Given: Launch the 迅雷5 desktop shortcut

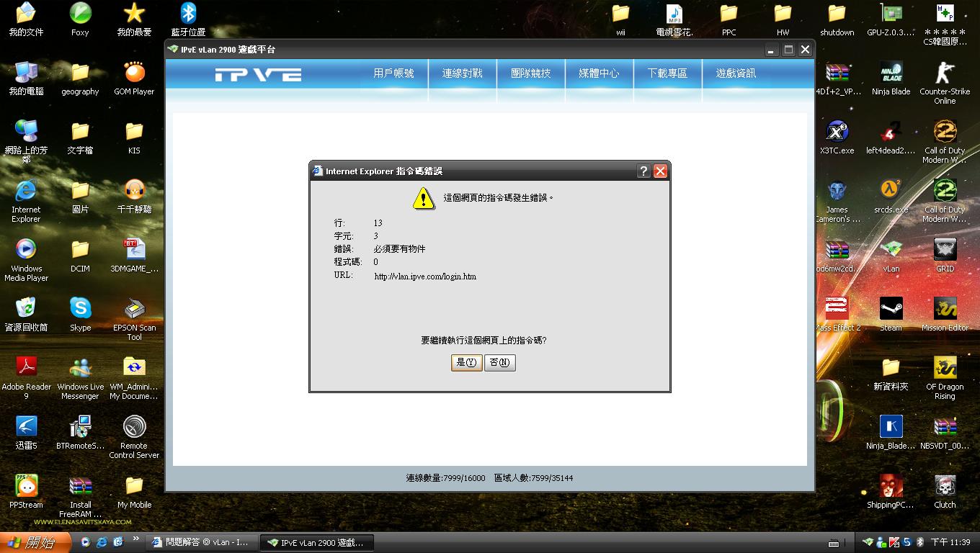Looking at the screenshot, I should [26, 432].
